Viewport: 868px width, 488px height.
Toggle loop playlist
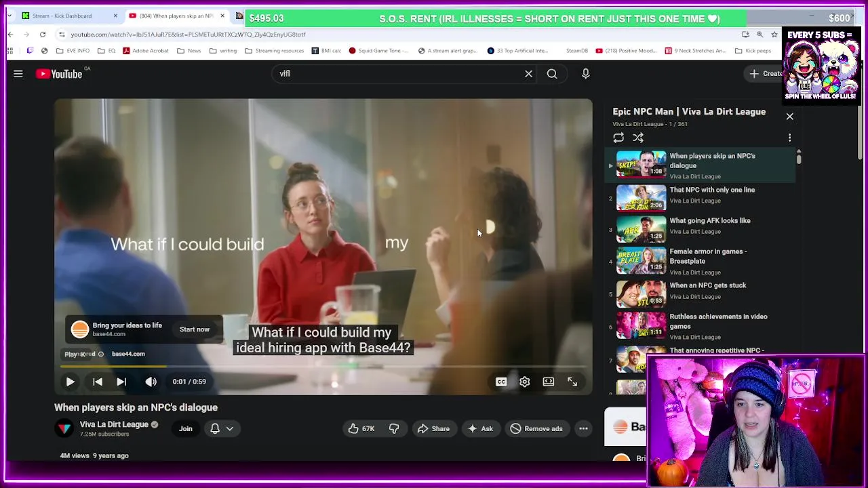(618, 138)
